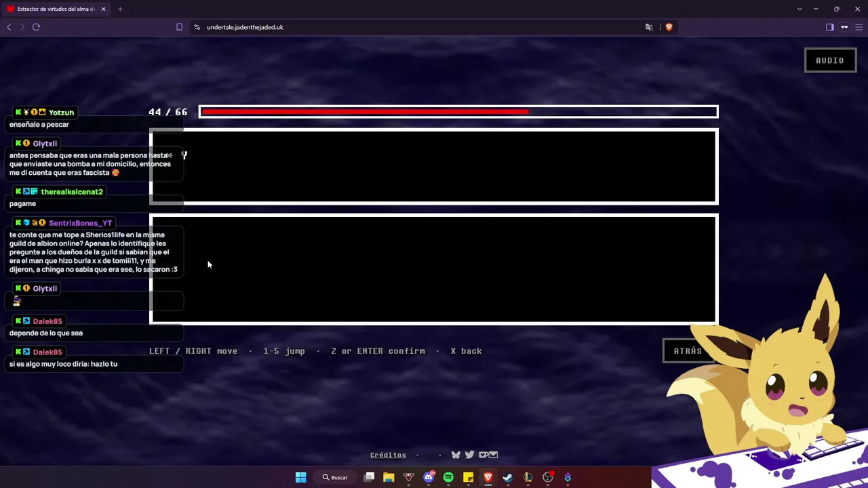Viewport: 868px width, 488px height.
Task: Open Steam from the taskbar
Action: (507, 477)
